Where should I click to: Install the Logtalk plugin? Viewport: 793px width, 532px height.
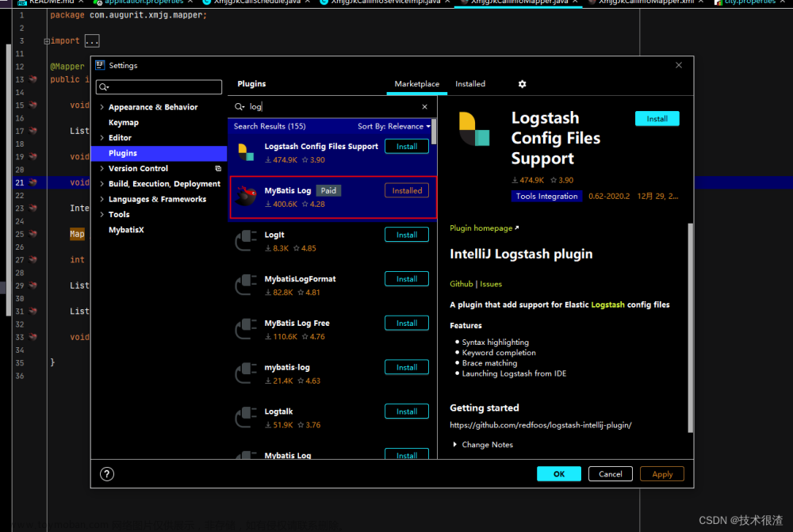(407, 411)
